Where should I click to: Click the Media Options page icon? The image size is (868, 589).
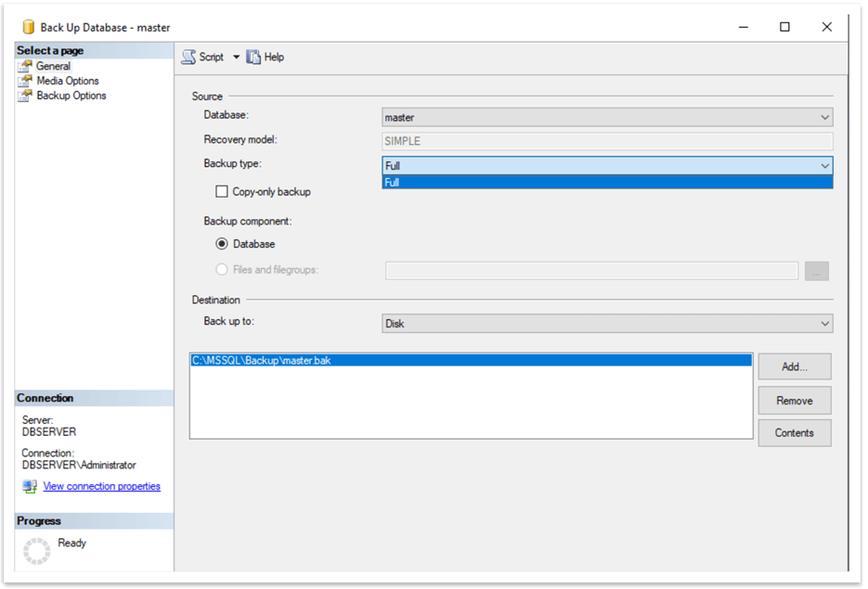25,82
